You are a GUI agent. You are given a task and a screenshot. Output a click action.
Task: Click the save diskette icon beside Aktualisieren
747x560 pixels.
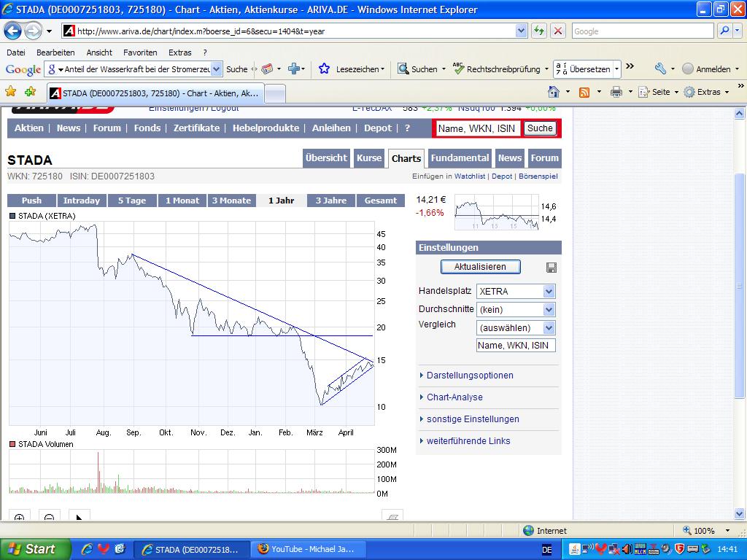(551, 267)
